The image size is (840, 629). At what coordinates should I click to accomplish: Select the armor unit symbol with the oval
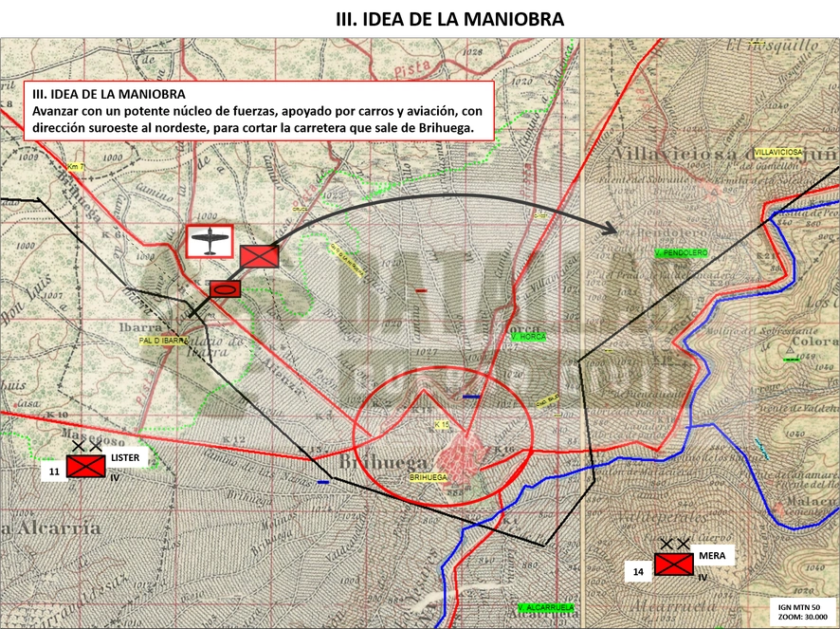click(x=225, y=289)
